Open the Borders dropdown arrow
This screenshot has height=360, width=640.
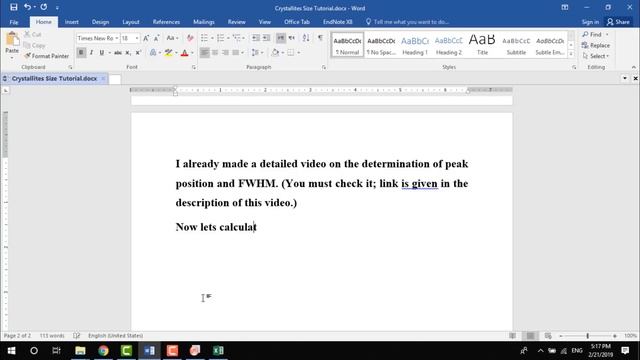point(299,53)
